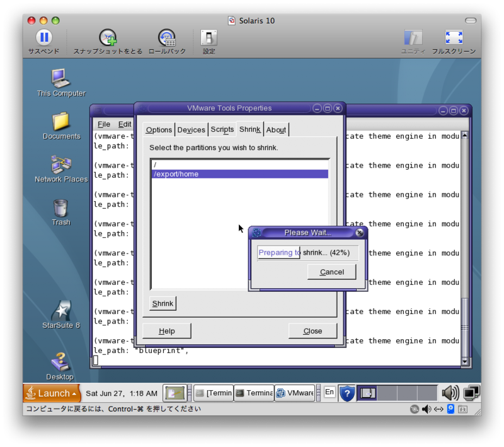
Task: Click the blue USB device status icon
Action: (x=450, y=409)
